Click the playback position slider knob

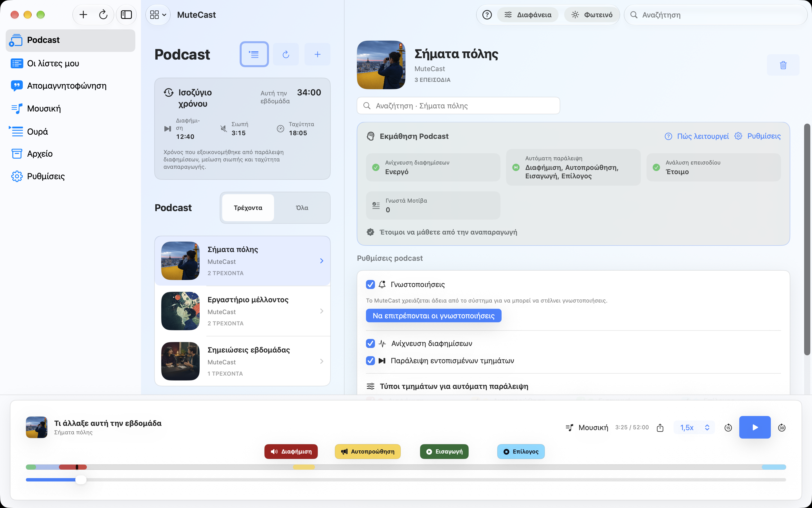81,480
